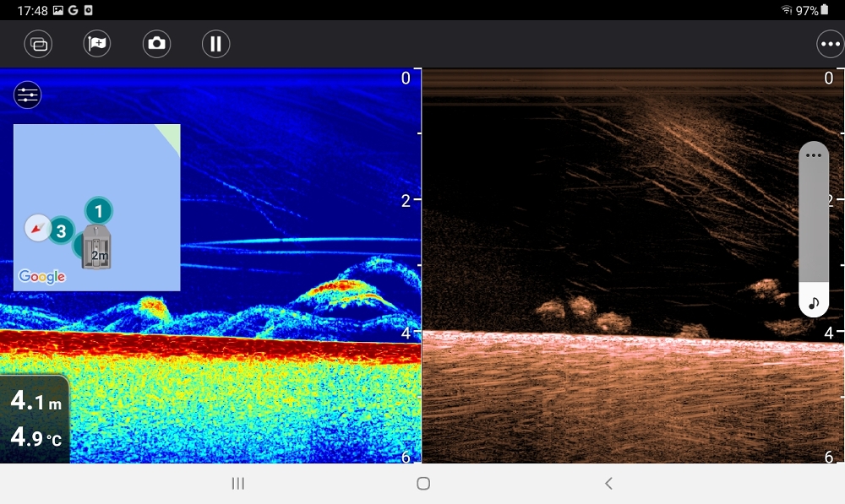
Task: Open the Google logo link on map
Action: point(41,277)
